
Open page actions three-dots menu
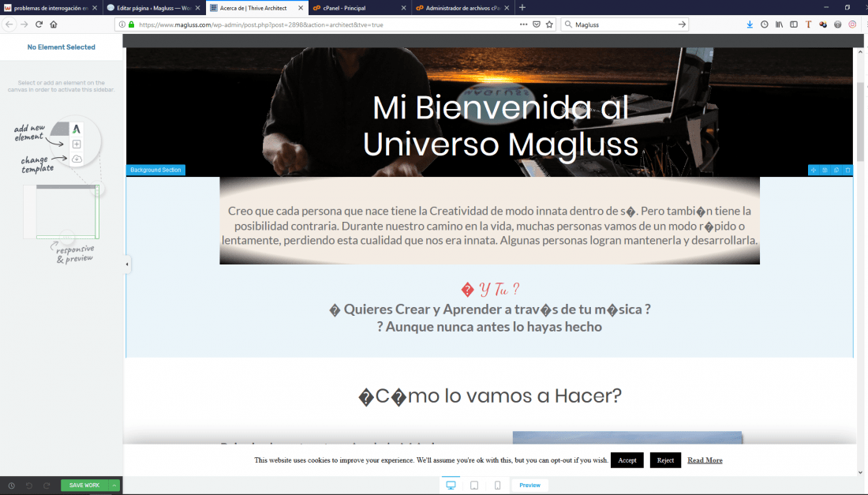tap(523, 24)
